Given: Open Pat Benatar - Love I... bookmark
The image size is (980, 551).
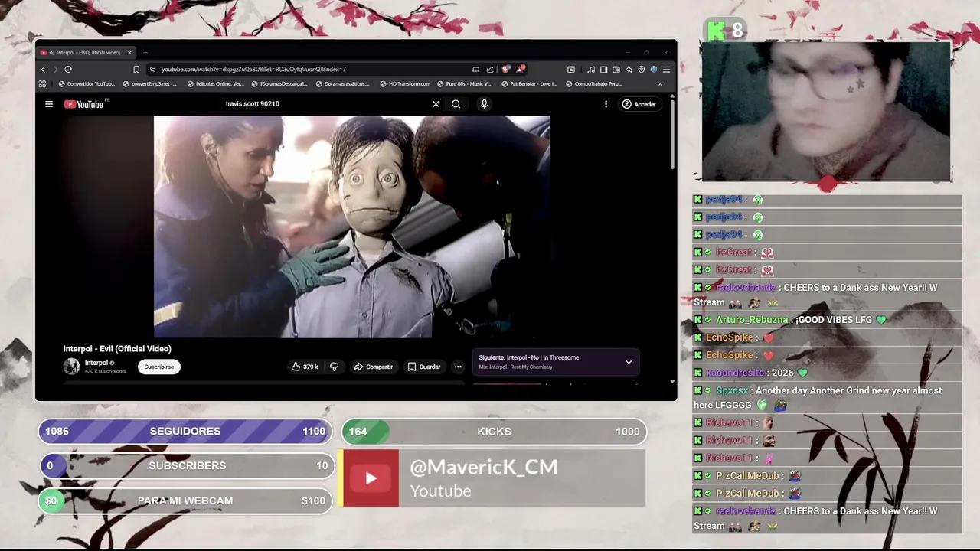Looking at the screenshot, I should [x=529, y=84].
